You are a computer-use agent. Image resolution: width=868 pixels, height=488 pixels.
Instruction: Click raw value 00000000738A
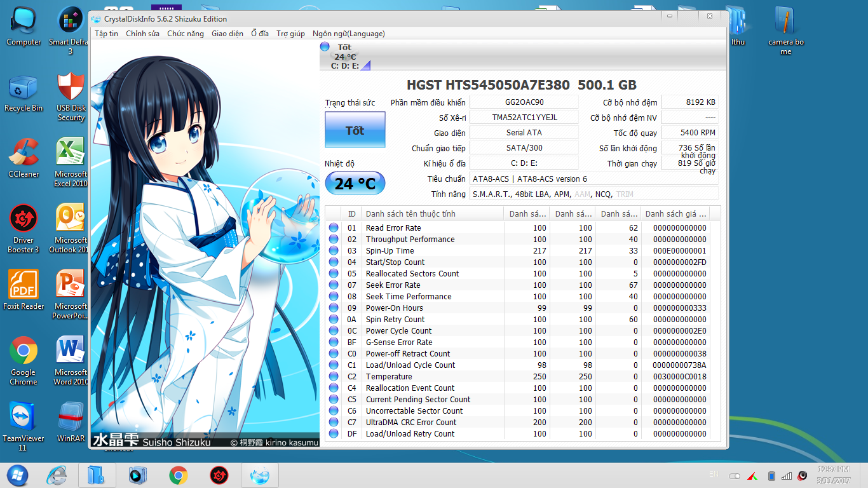679,365
